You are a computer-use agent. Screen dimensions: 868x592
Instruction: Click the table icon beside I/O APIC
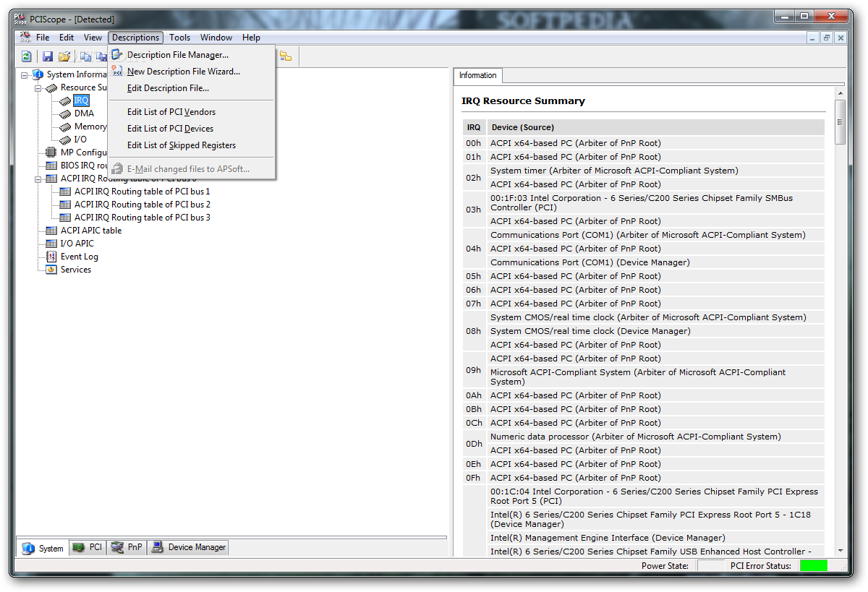[51, 244]
